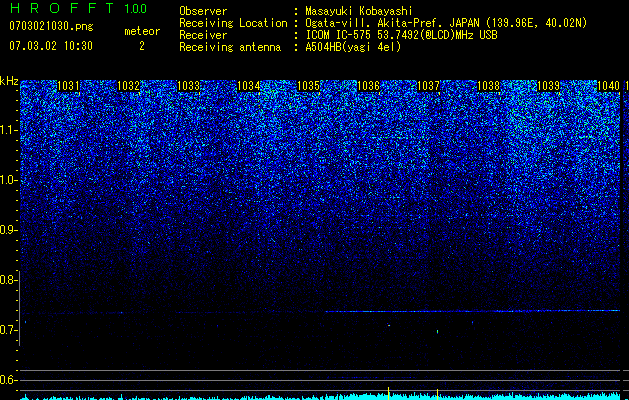Viewport: 629px width, 400px height.
Task: Click the 1032 time marker
Action: pyautogui.click(x=129, y=86)
